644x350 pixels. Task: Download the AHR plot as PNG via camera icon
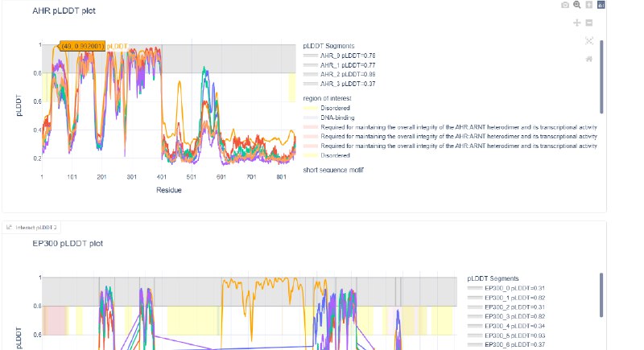[565, 5]
